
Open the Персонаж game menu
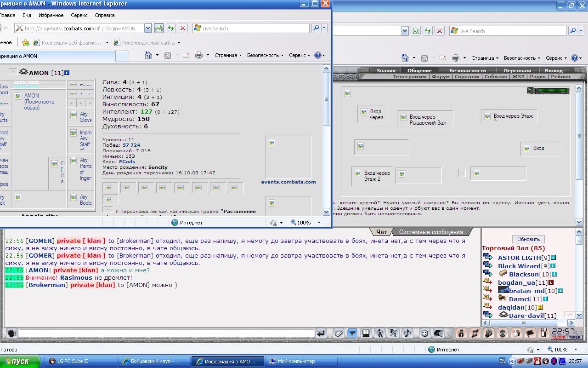coord(518,70)
